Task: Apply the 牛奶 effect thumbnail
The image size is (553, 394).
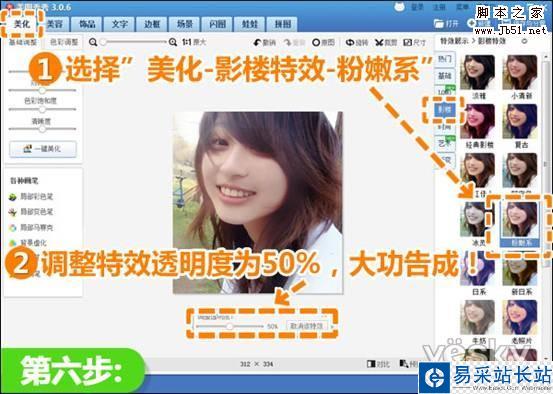Action: tap(478, 317)
